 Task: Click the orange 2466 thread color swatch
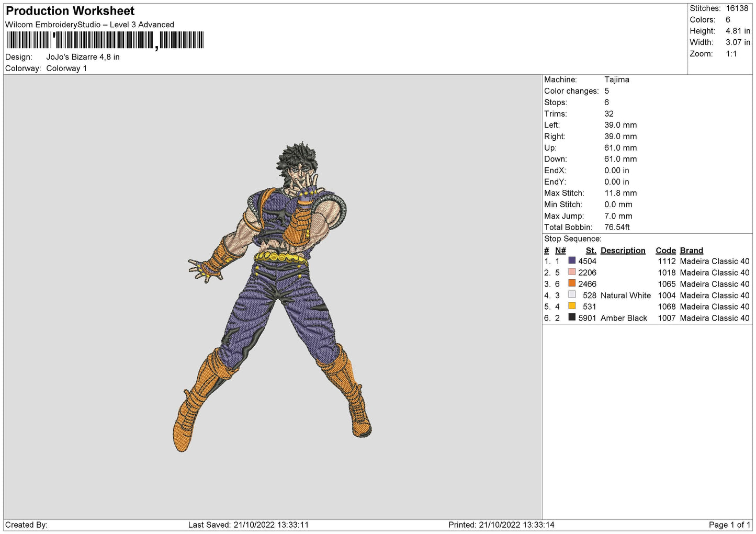click(572, 283)
